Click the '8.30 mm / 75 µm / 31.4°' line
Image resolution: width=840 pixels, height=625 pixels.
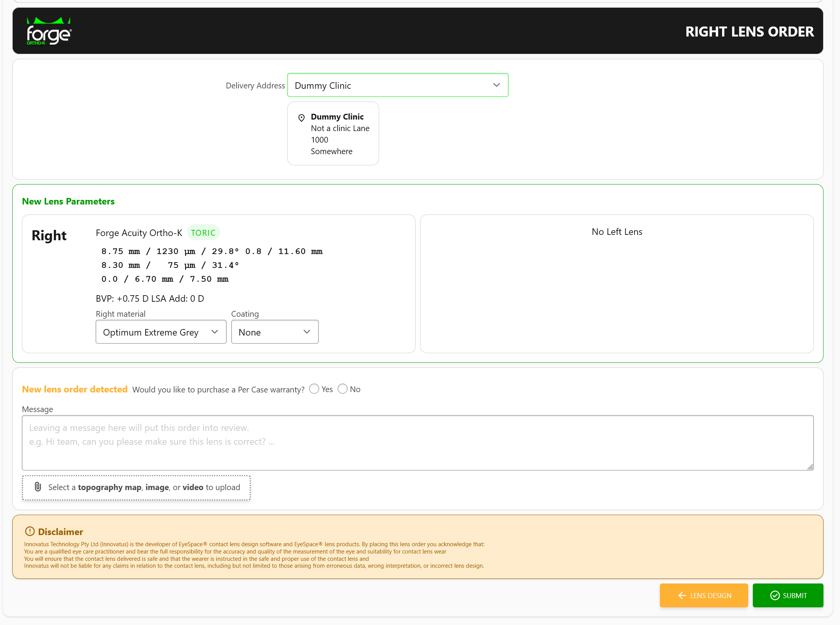170,265
